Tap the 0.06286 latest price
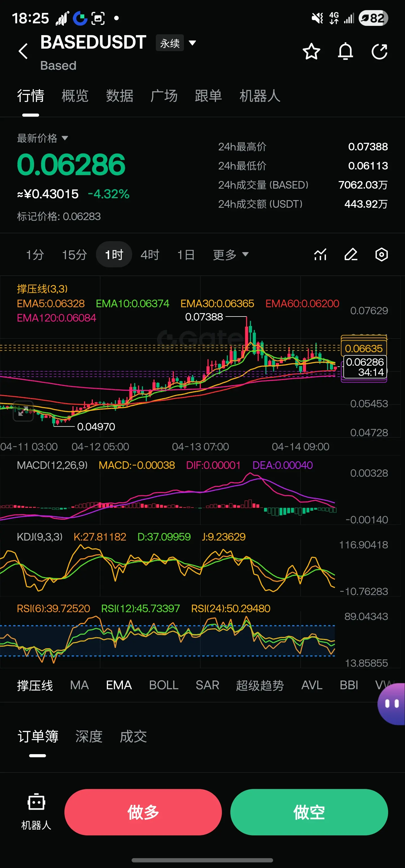This screenshot has height=868, width=405. pos(71,165)
